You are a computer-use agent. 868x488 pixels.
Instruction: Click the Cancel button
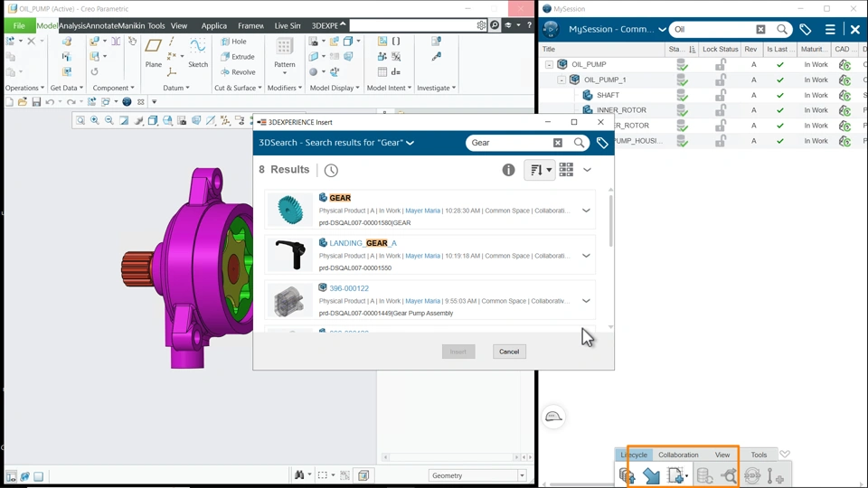point(509,352)
